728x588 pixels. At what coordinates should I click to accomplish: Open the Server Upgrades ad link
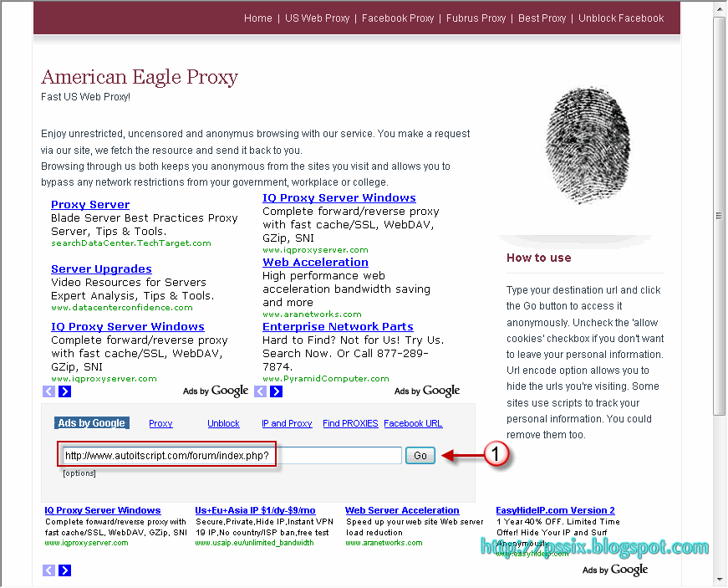[x=101, y=269]
